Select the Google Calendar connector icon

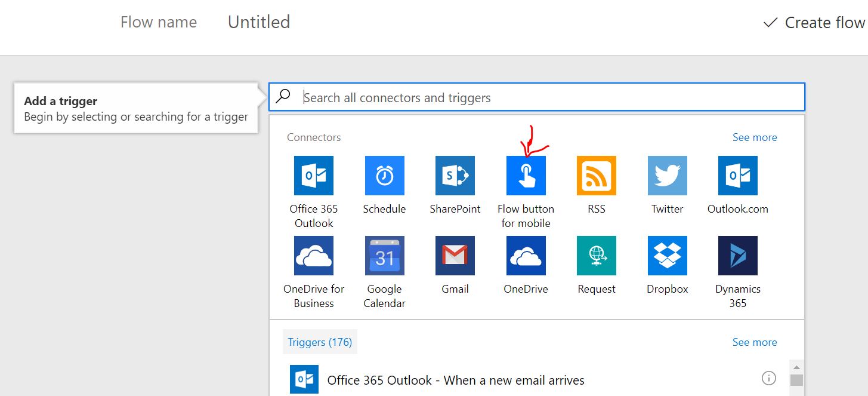coord(385,256)
